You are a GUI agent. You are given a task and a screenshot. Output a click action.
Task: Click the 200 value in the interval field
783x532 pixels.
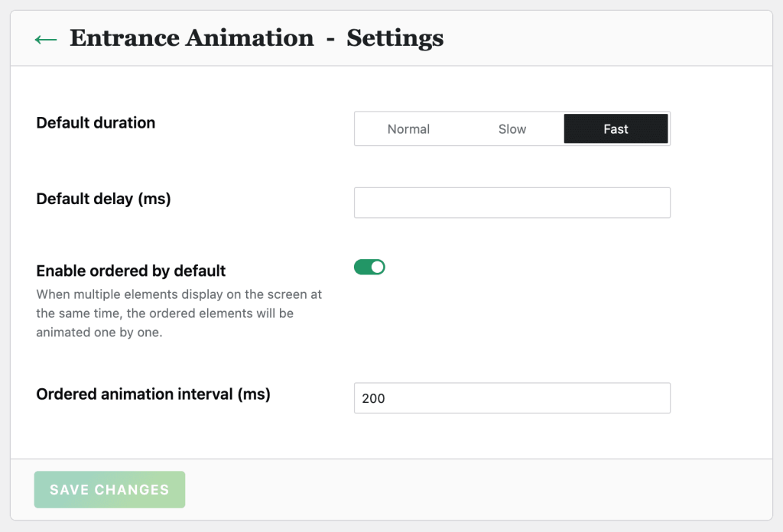click(373, 398)
